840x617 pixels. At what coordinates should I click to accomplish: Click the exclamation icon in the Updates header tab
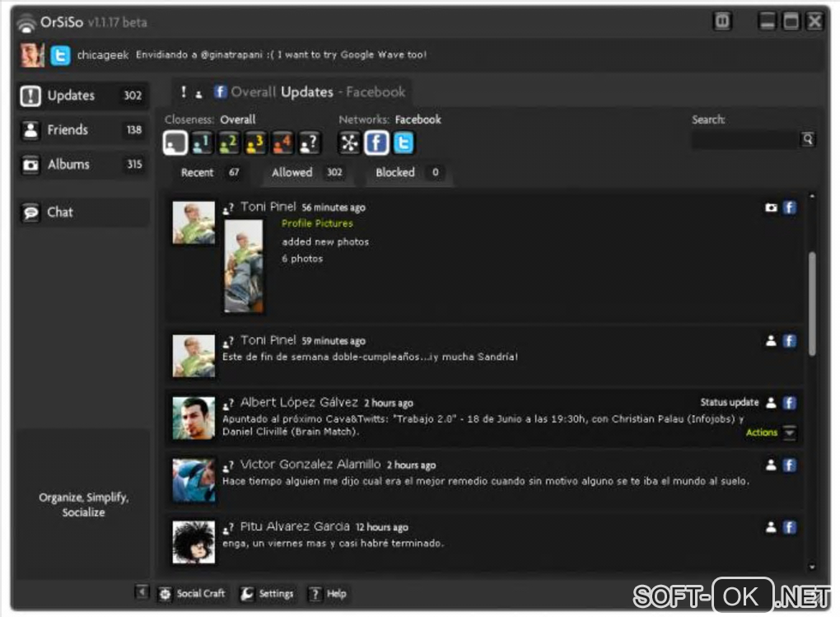click(184, 92)
